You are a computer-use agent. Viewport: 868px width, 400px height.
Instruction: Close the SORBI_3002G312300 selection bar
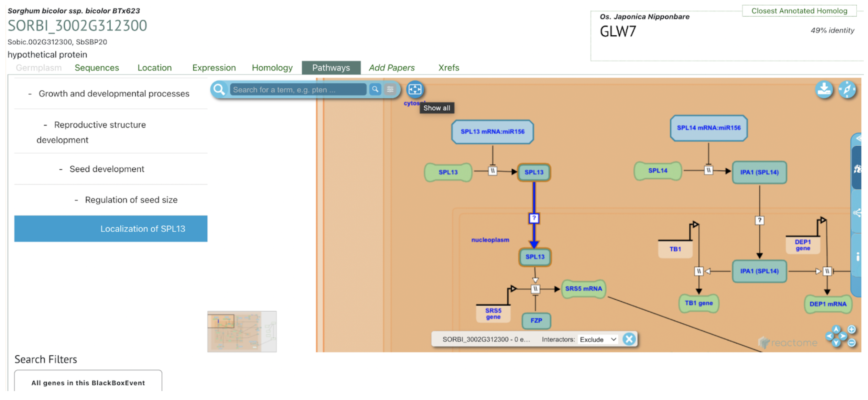pos(629,339)
